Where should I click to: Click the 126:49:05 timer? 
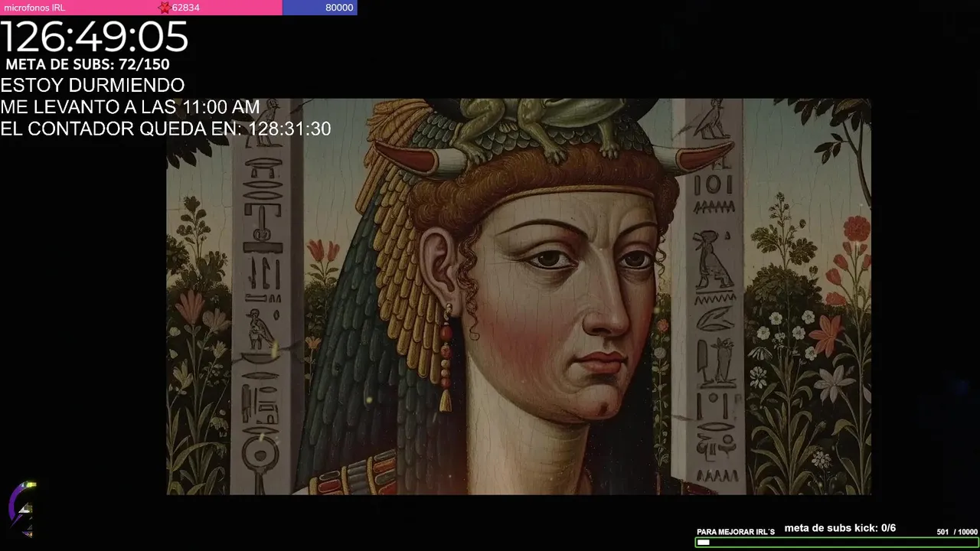click(94, 37)
